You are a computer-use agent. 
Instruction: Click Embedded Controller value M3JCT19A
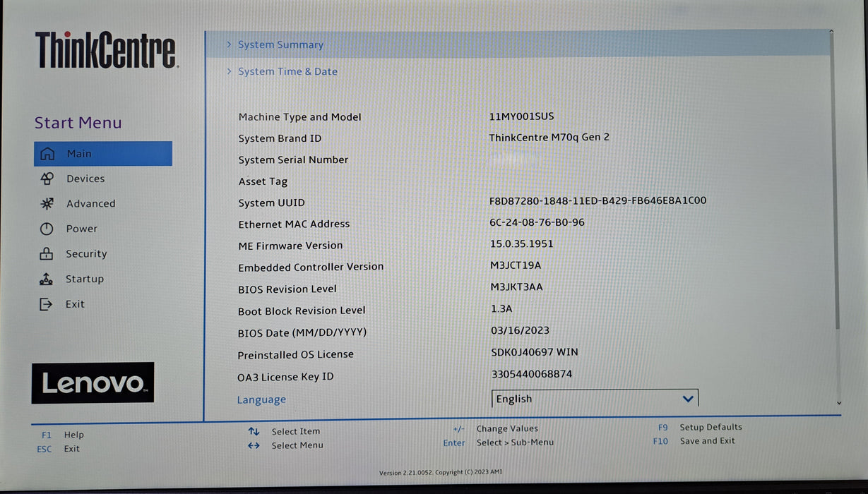516,265
